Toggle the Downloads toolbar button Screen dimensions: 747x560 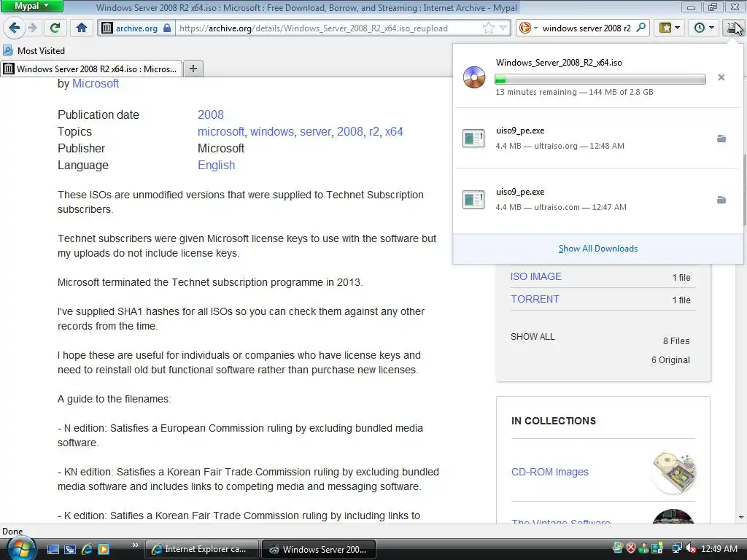coord(732,28)
